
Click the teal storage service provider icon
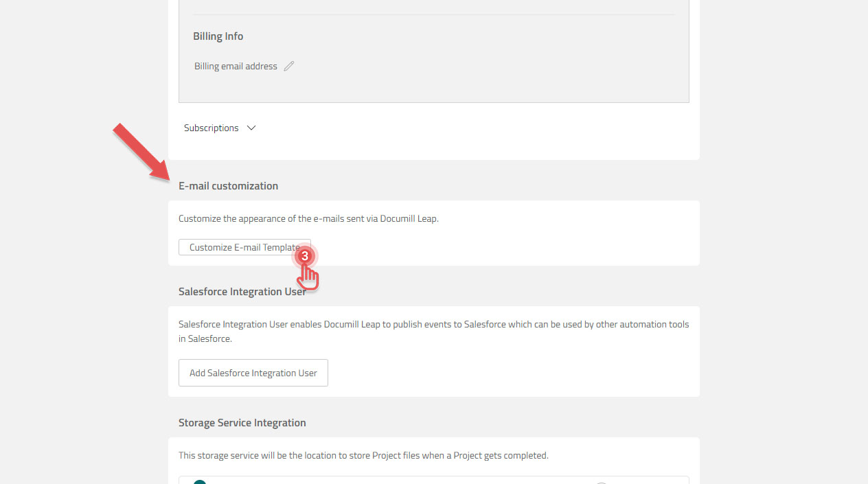198,483
